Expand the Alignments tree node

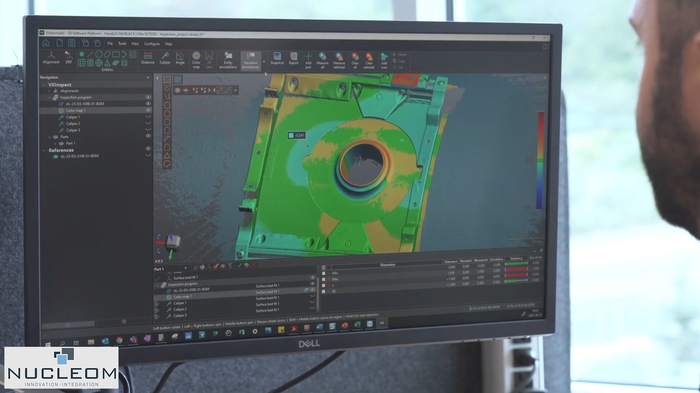pyautogui.click(x=50, y=91)
